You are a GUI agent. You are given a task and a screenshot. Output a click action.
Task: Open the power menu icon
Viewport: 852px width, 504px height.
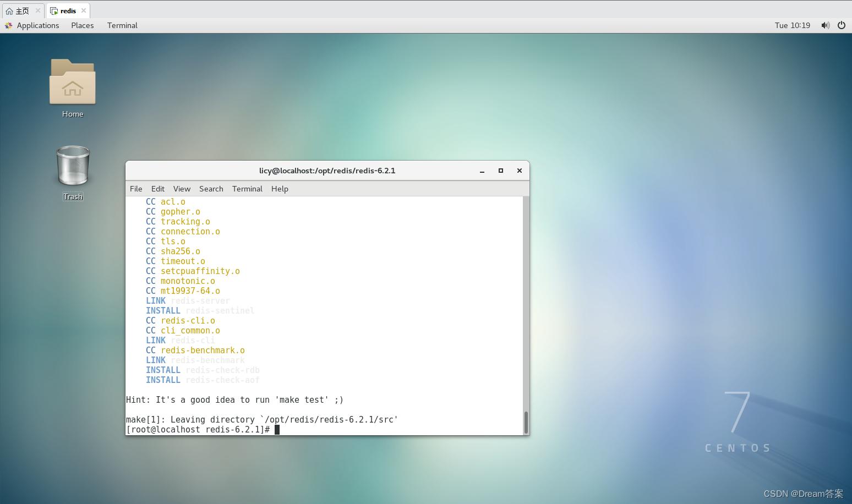pos(842,25)
